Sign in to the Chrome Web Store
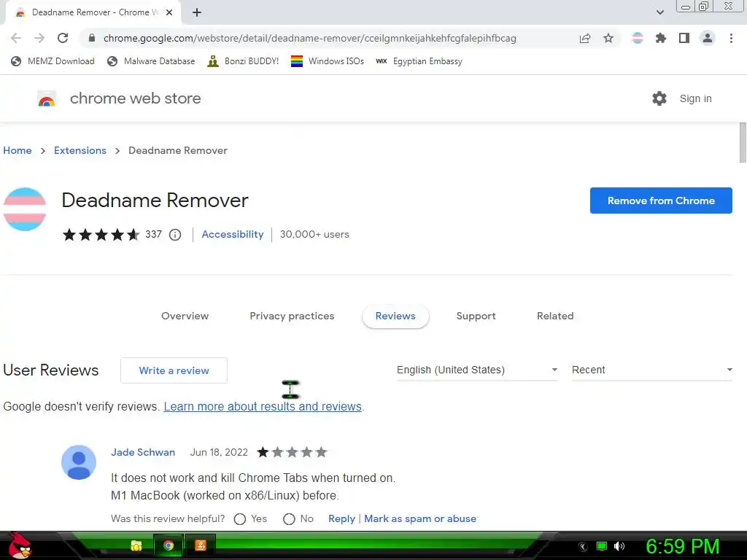Image resolution: width=747 pixels, height=560 pixels. tap(695, 98)
